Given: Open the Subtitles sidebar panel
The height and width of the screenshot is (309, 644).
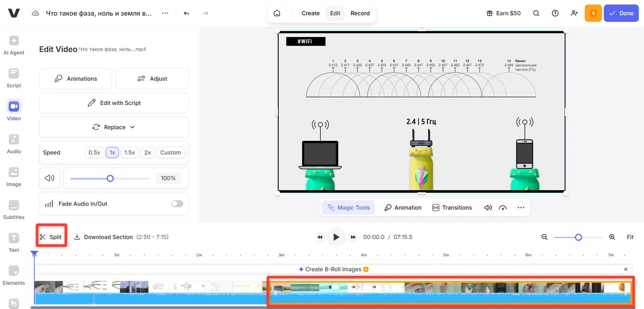Looking at the screenshot, I should pos(14,210).
